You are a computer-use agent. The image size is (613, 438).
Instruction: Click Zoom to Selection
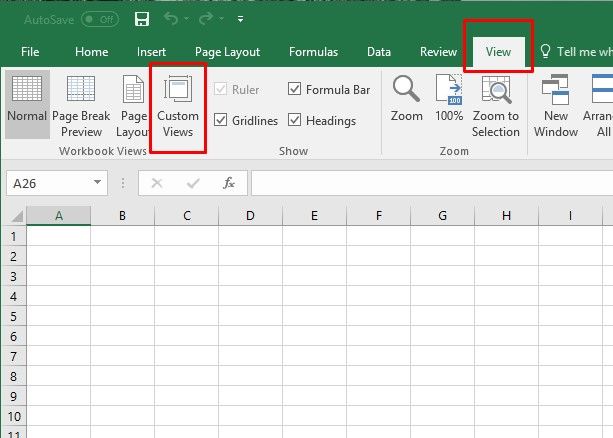(496, 106)
